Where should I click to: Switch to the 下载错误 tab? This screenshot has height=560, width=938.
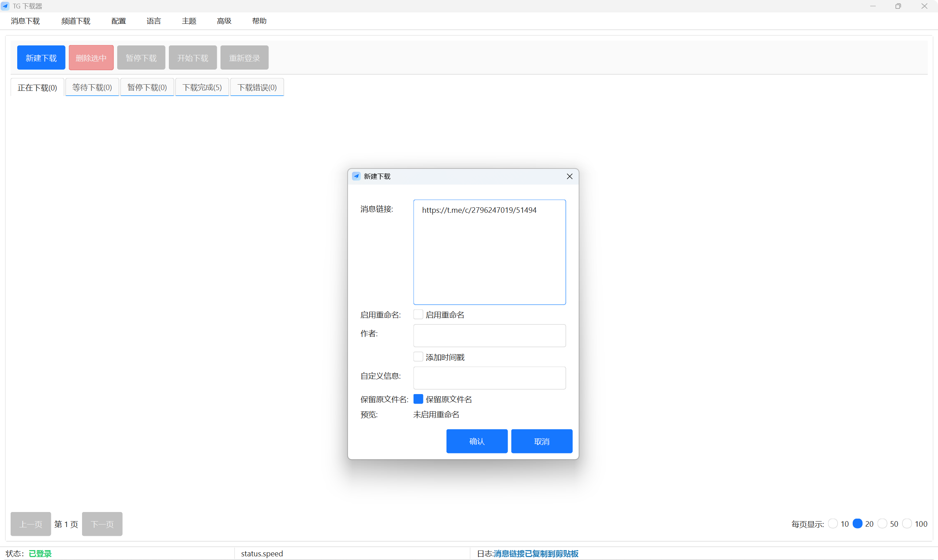(x=257, y=87)
